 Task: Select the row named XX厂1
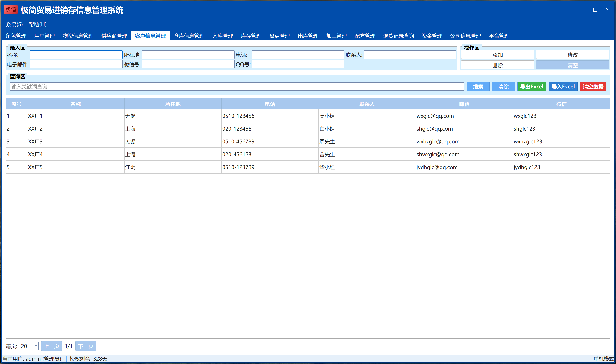click(x=308, y=116)
